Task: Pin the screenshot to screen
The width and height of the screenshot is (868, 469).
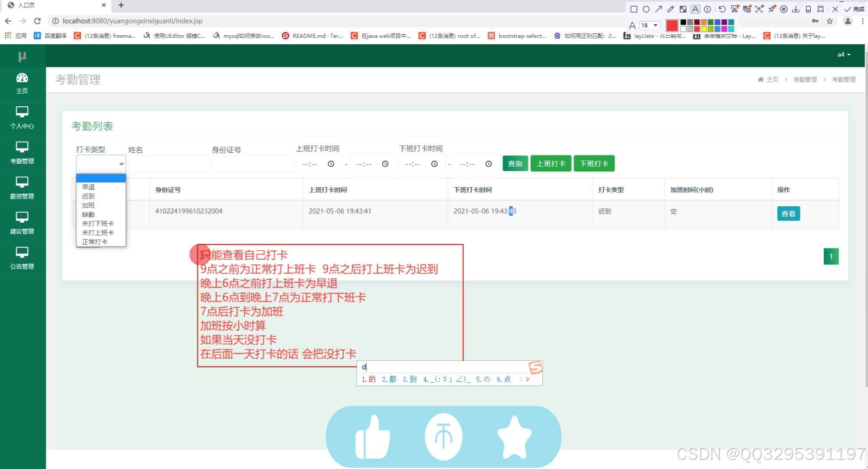Action: [772, 9]
